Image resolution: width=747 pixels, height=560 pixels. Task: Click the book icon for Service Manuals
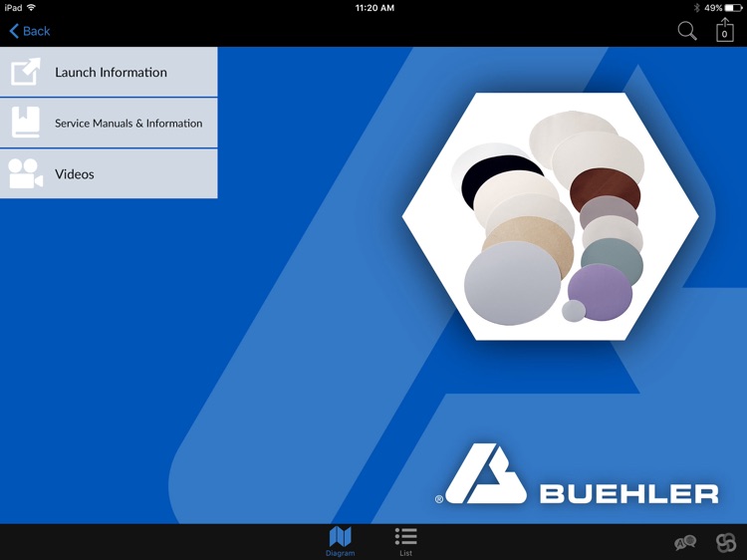pyautogui.click(x=26, y=123)
